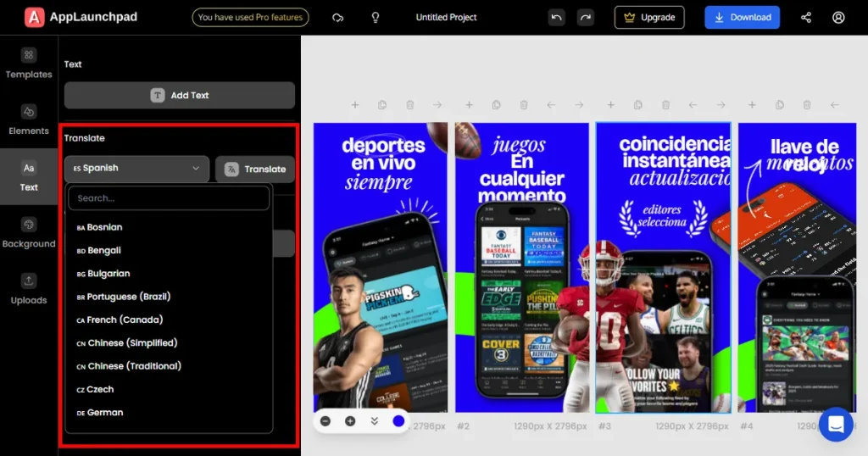868x456 pixels.
Task: Select Portuguese (Brazil) in language list
Action: pos(128,297)
